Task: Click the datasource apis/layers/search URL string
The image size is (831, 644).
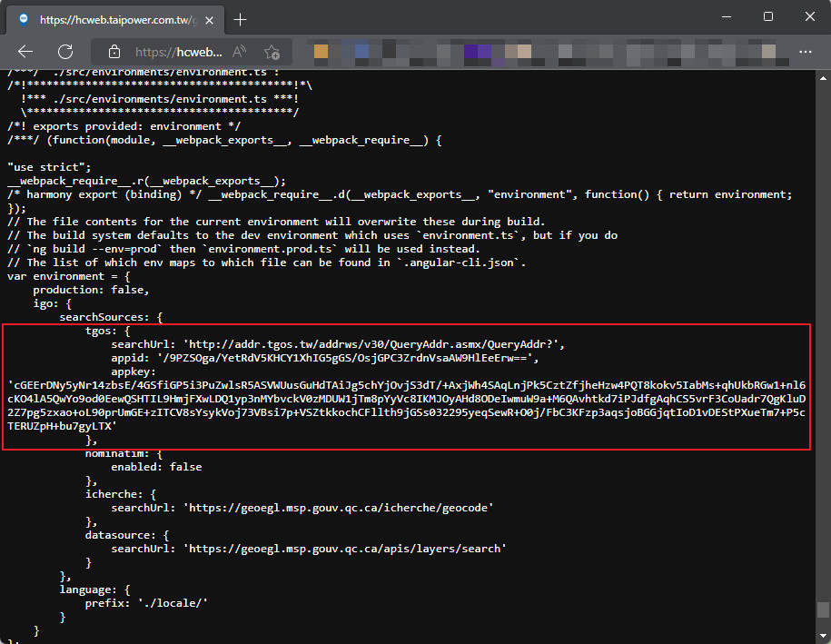Action: (344, 548)
